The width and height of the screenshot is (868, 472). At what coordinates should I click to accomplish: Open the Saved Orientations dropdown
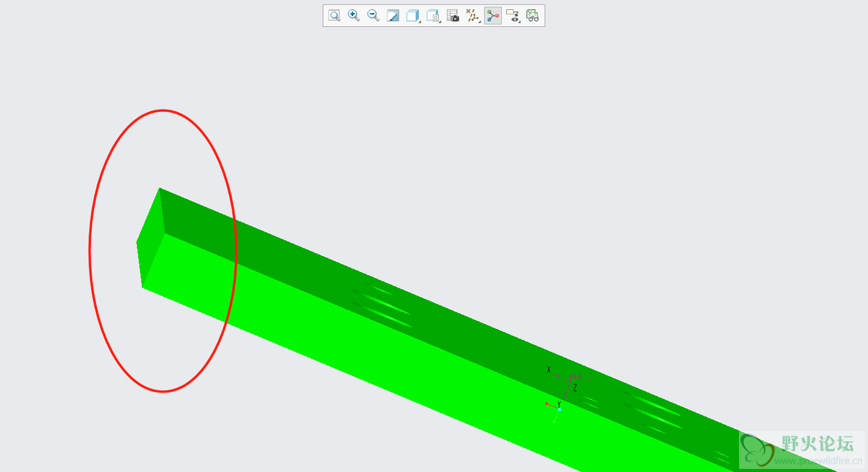coord(433,16)
